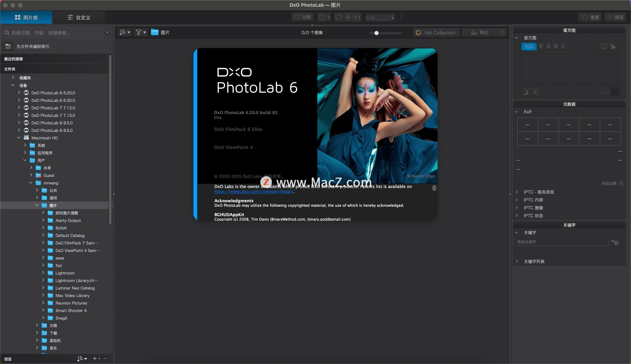Open the zoom percentage dropdown

tap(392, 17)
